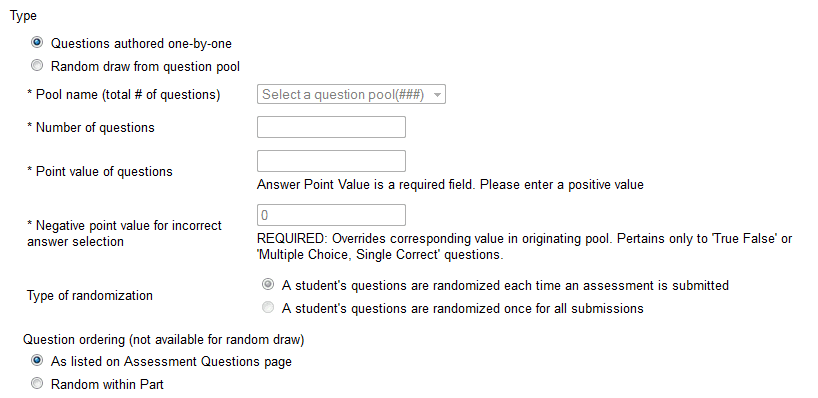Click As listed on Assessment Questions page label
818x398 pixels.
(171, 361)
